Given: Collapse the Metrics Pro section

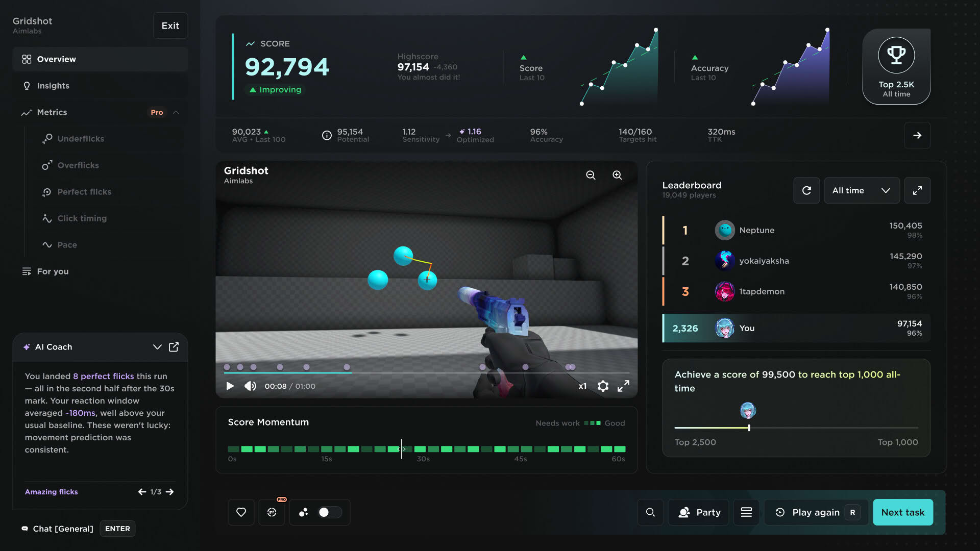Looking at the screenshot, I should (x=176, y=112).
